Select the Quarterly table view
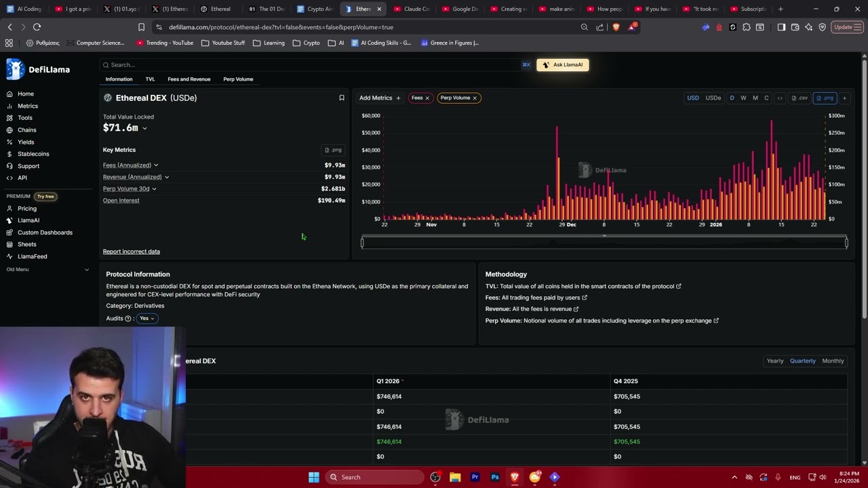The image size is (868, 488). pos(803,361)
